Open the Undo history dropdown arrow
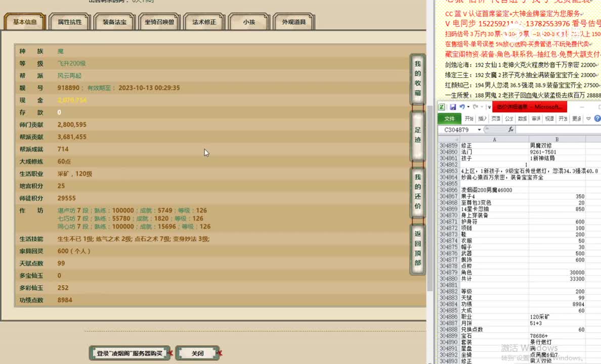The image size is (601, 364). tap(468, 107)
